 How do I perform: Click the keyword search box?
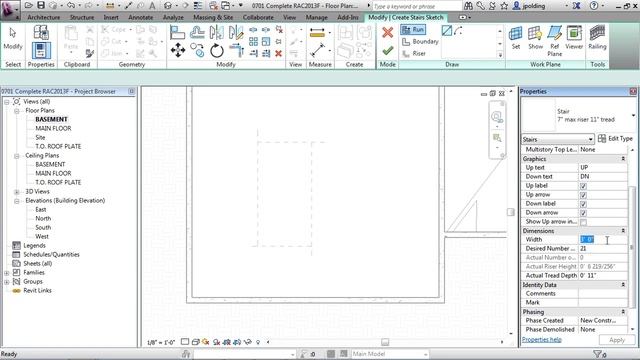[417, 6]
